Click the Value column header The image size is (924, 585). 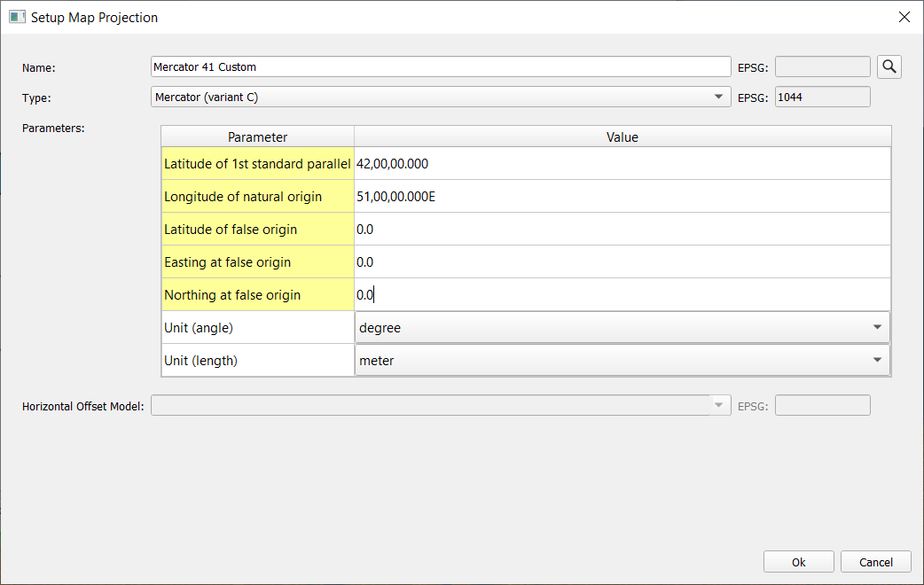click(x=622, y=136)
